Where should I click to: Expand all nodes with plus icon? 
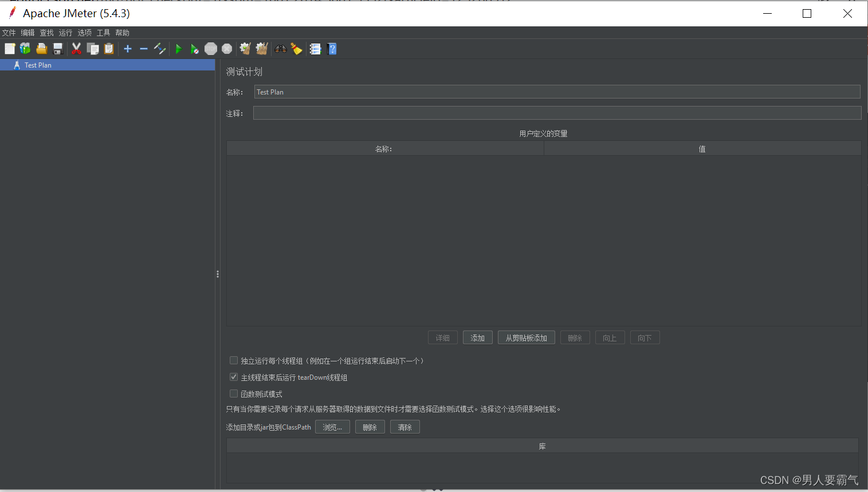point(128,49)
